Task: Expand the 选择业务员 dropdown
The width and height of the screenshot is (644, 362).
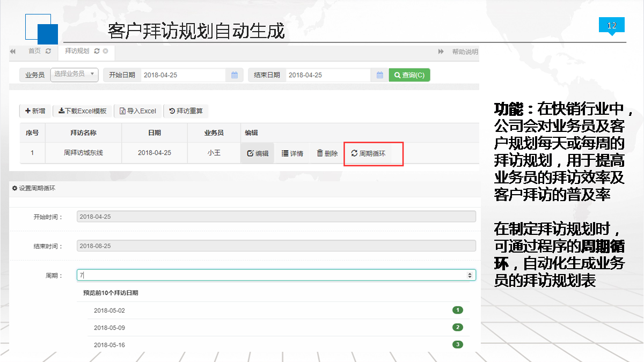Action: [74, 75]
